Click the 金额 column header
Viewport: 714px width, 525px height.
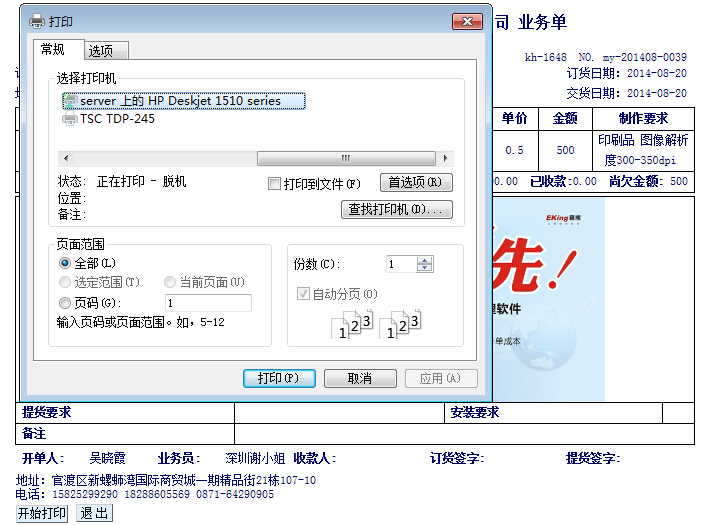pos(565,118)
